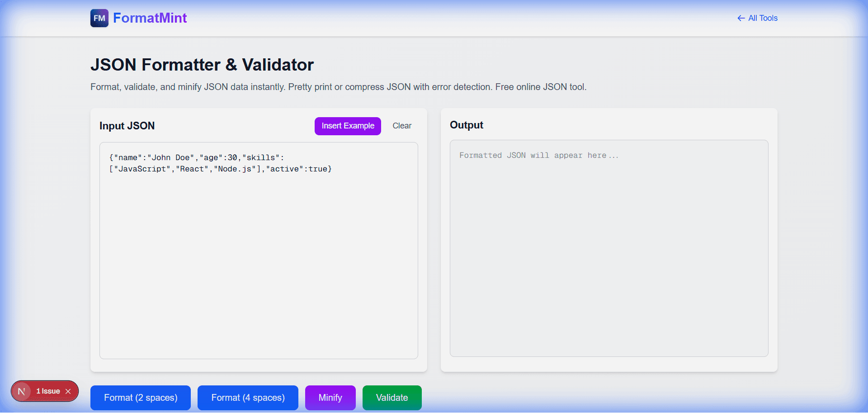Screen dimensions: 868x413
Task: Click the FormatMint brand name
Action: [x=150, y=18]
